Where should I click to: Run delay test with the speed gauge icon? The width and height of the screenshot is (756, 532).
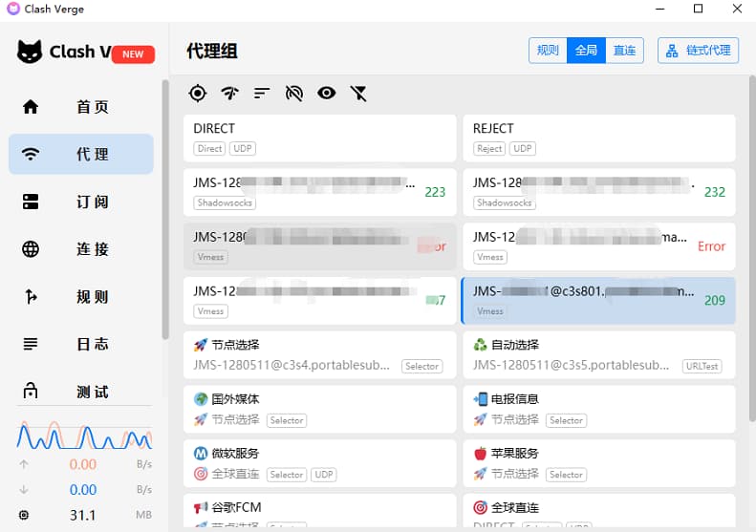pyautogui.click(x=229, y=93)
